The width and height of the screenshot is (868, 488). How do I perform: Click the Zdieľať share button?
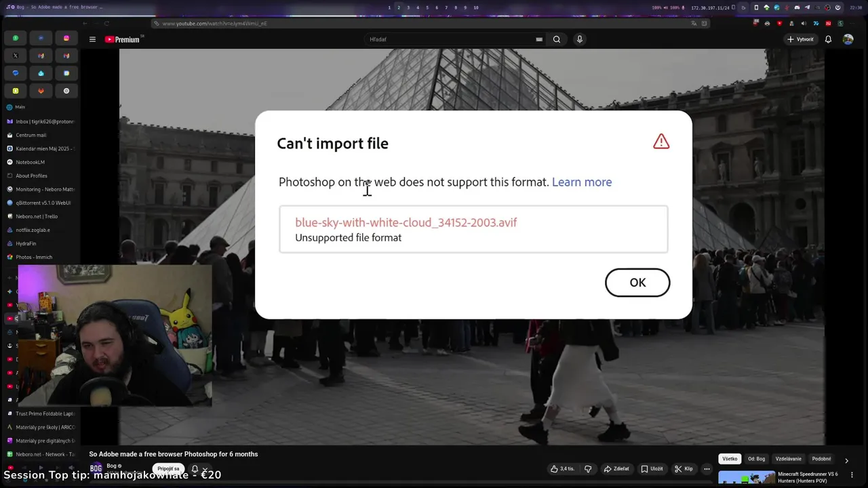[x=617, y=469]
